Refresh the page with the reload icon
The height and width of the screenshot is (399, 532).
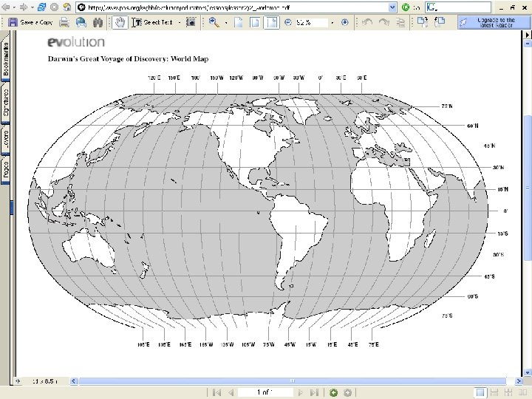(42, 7)
